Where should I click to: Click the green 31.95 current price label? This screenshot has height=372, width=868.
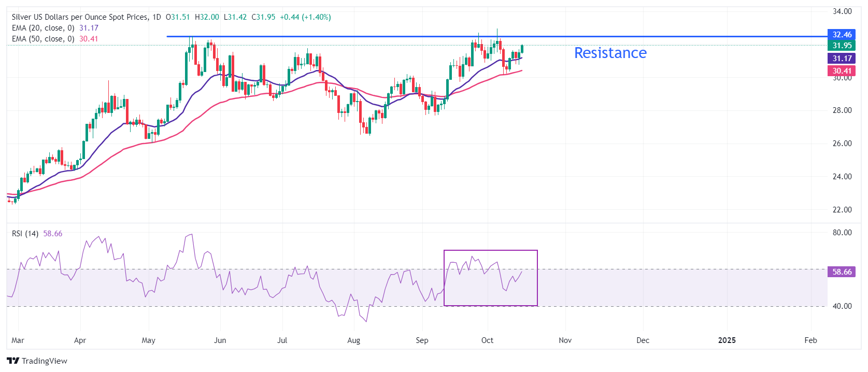pyautogui.click(x=842, y=46)
